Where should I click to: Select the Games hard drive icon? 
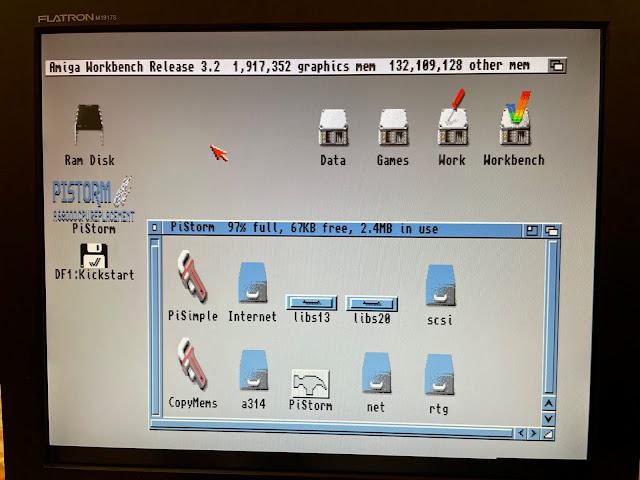(x=393, y=127)
